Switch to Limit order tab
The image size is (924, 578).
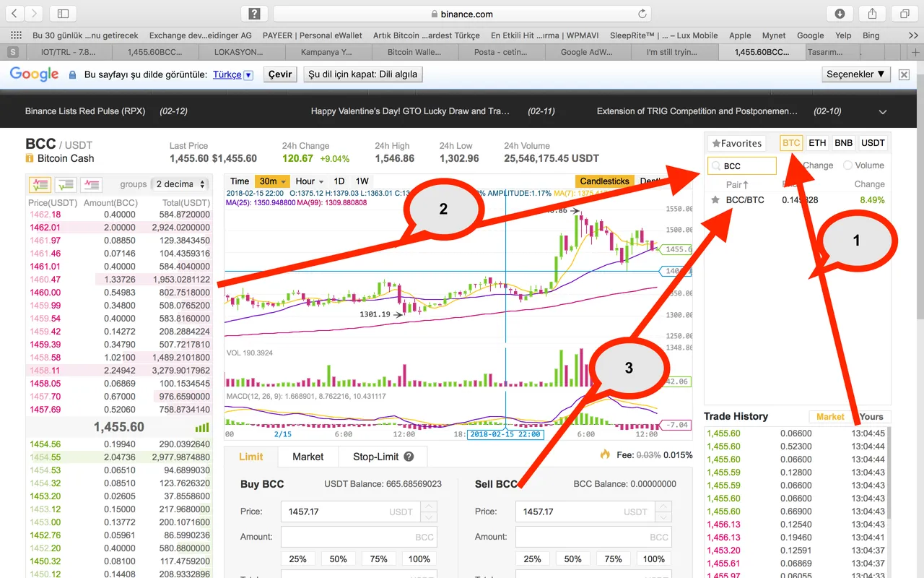coord(251,457)
